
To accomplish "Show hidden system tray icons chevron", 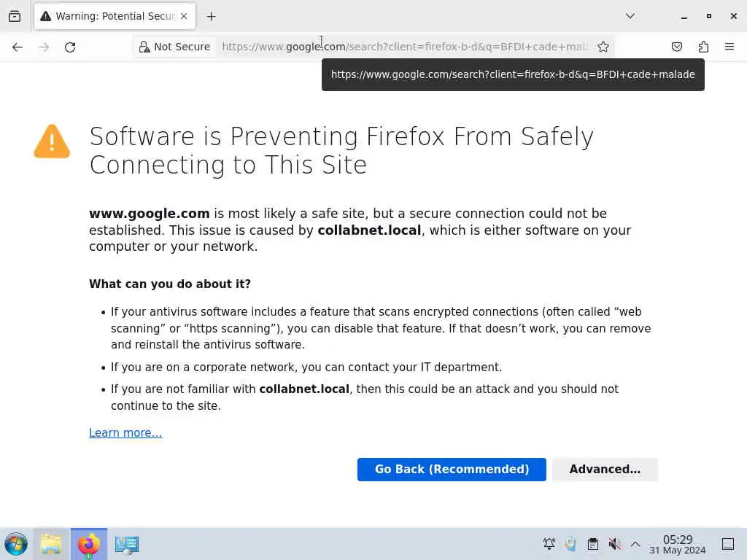I will [x=635, y=544].
